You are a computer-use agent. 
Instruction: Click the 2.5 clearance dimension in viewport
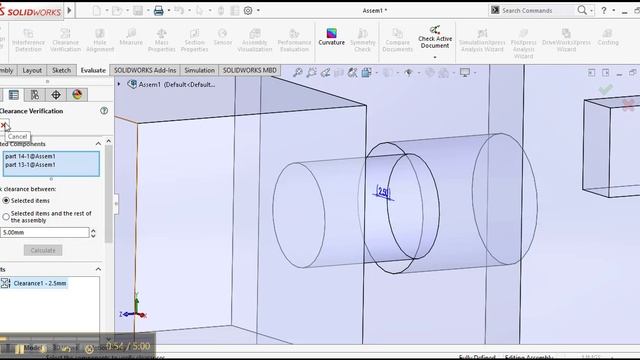click(x=384, y=192)
